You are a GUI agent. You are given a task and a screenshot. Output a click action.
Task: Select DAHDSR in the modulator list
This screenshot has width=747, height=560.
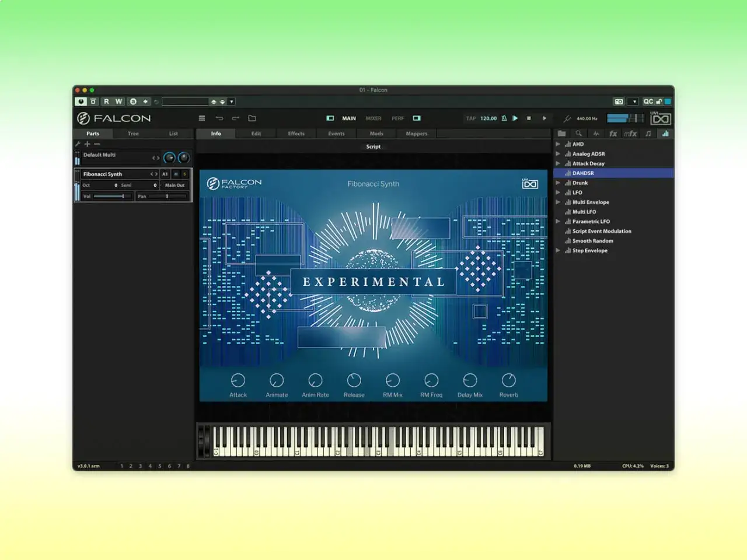(613, 173)
